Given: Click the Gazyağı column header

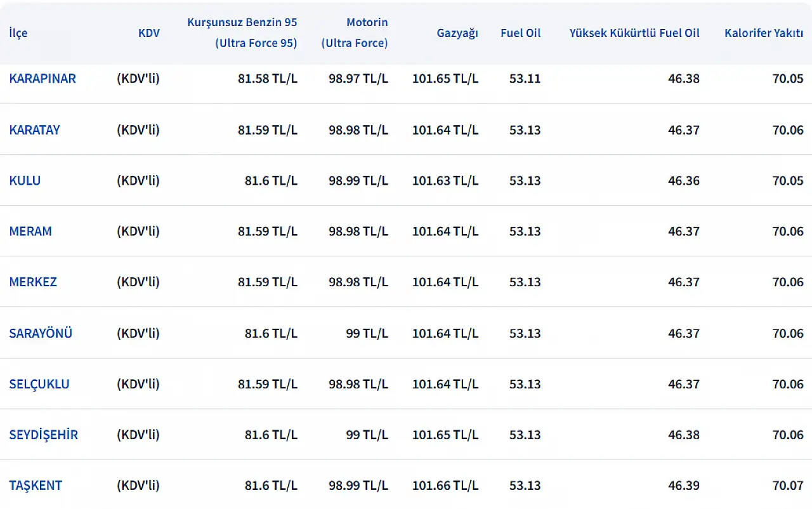Looking at the screenshot, I should [x=457, y=33].
